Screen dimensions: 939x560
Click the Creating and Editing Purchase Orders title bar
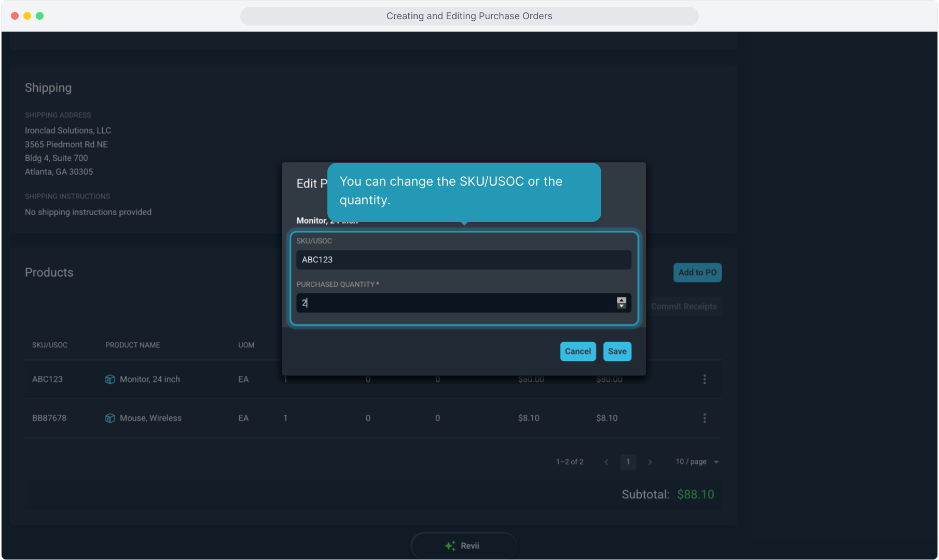(469, 16)
